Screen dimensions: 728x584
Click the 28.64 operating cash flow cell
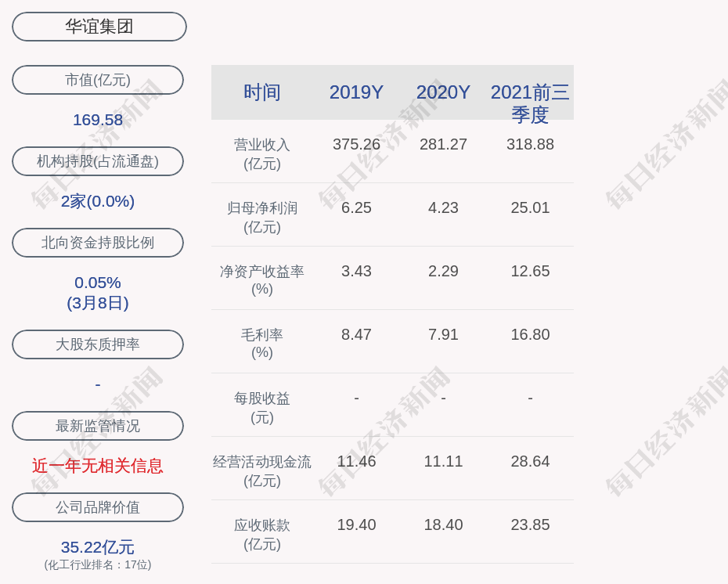[x=530, y=461]
